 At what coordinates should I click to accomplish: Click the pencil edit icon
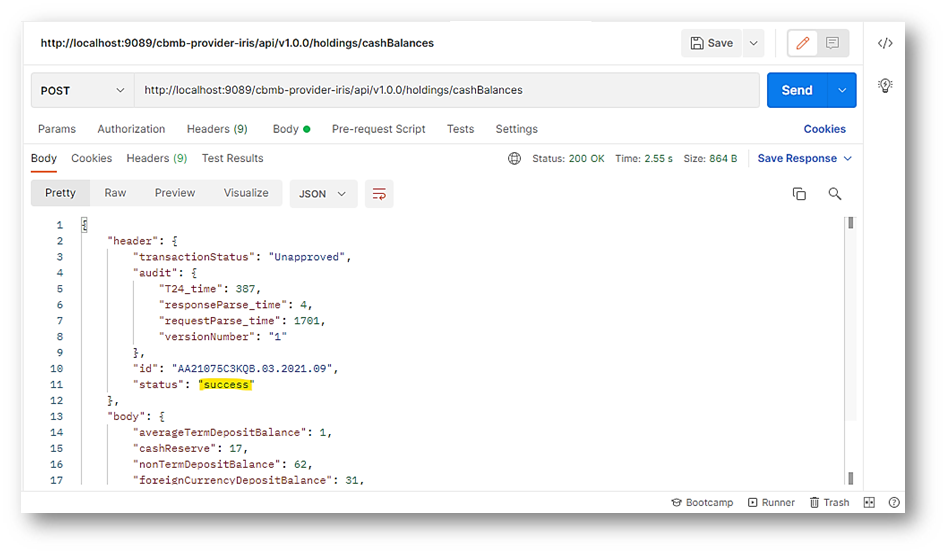(802, 44)
